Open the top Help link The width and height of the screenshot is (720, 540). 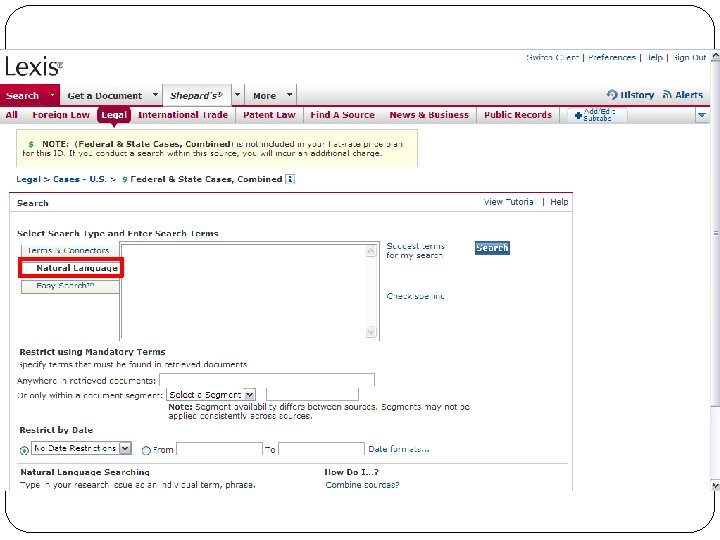tap(654, 57)
